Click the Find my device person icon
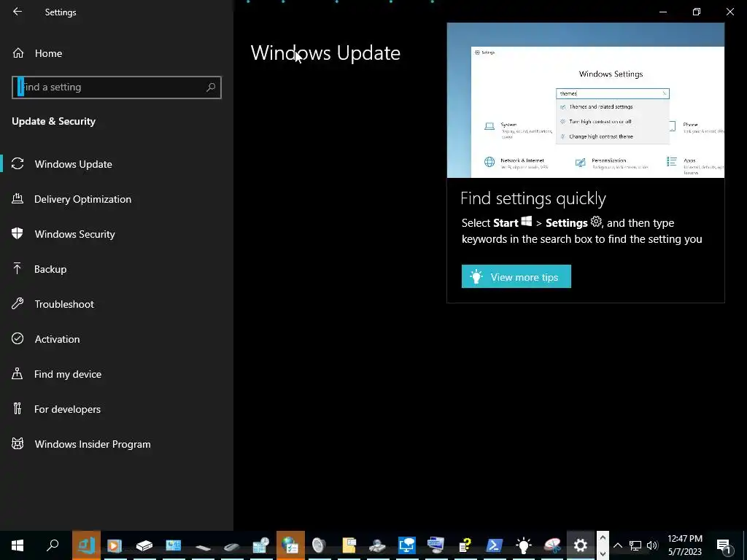 coord(18,373)
